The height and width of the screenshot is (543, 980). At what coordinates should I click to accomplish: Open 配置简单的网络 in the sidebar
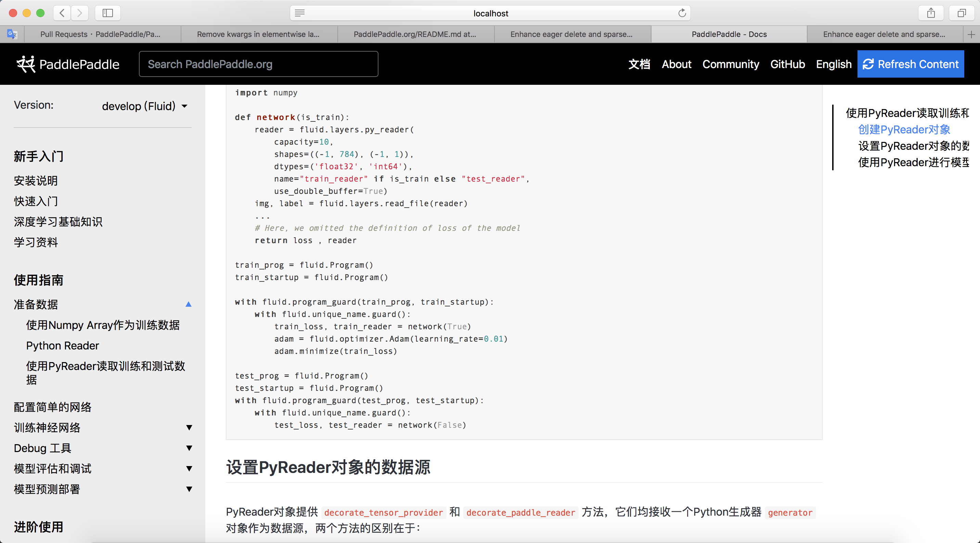tap(52, 407)
